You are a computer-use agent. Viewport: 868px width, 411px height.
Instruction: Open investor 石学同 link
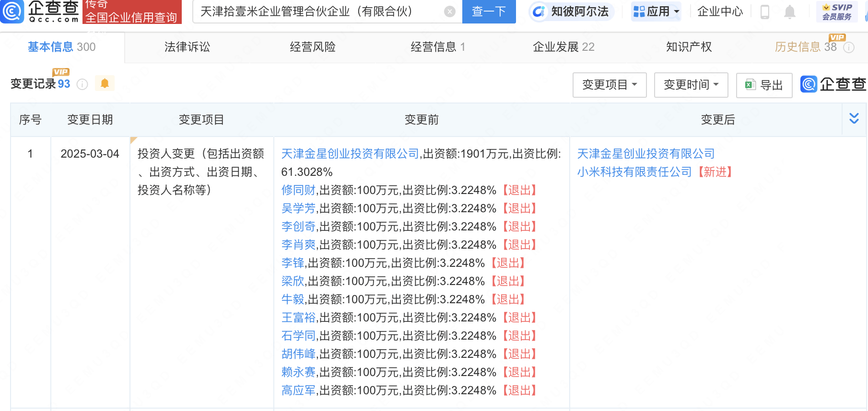[x=298, y=336]
